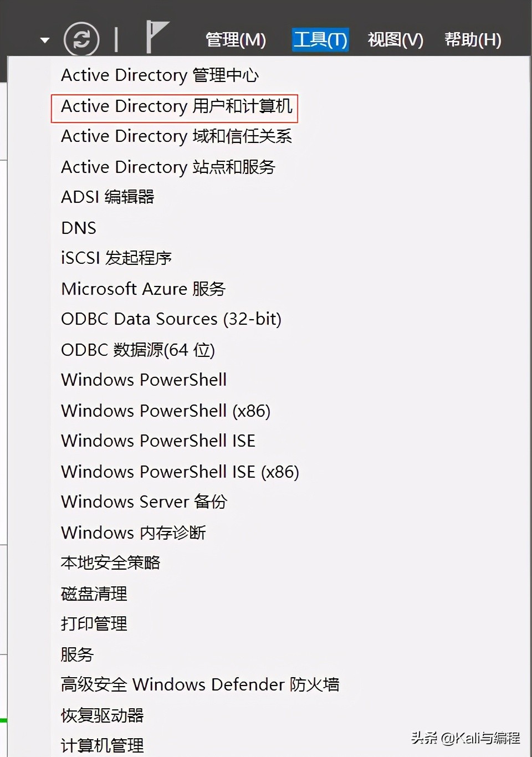
Task: Select 本地安全策略 entry
Action: pyautogui.click(x=110, y=563)
